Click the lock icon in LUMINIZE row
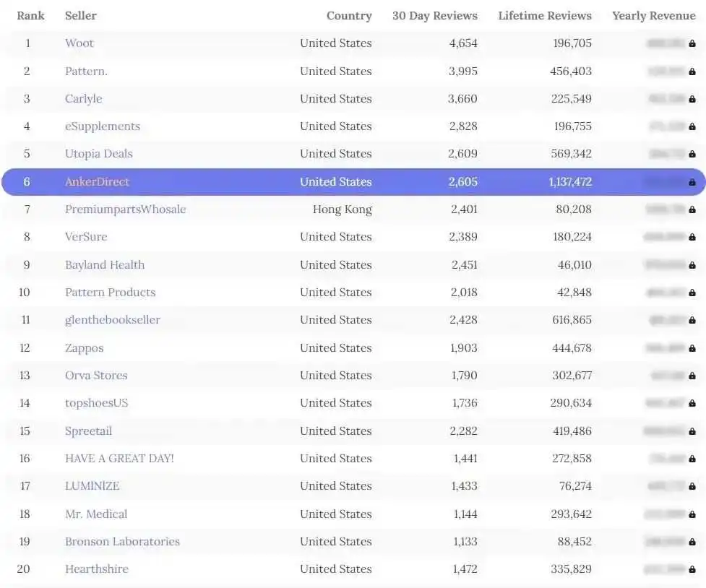This screenshot has height=588, width=706. [692, 486]
